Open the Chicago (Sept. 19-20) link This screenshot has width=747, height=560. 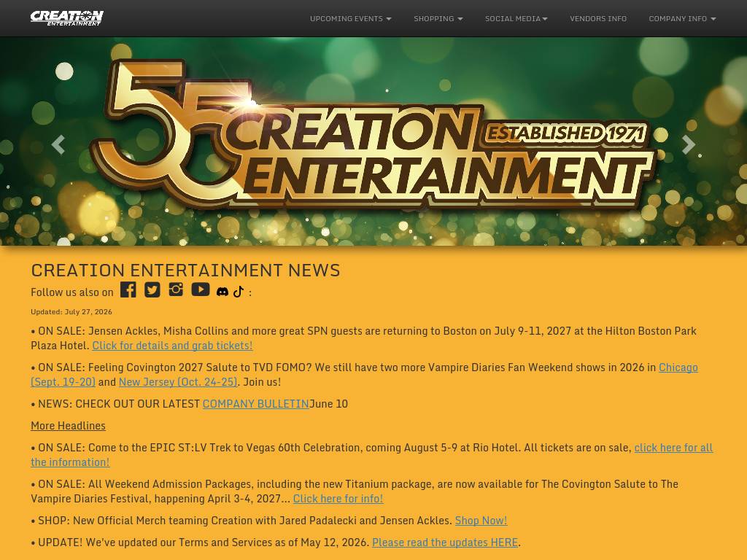pyautogui.click(x=678, y=367)
